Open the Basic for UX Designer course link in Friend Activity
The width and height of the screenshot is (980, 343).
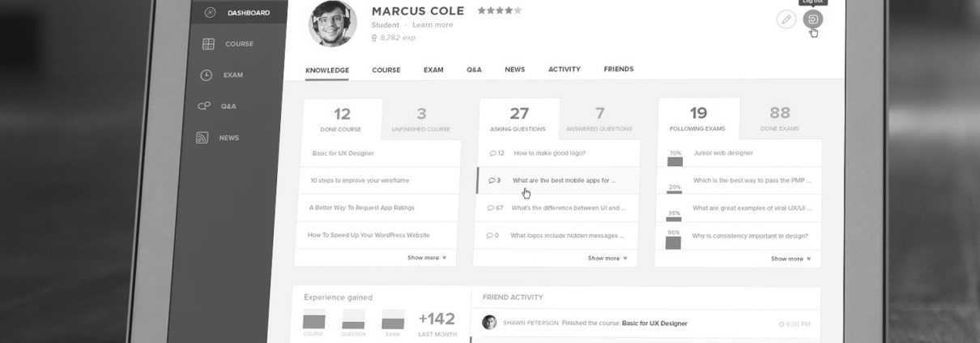coord(654,323)
